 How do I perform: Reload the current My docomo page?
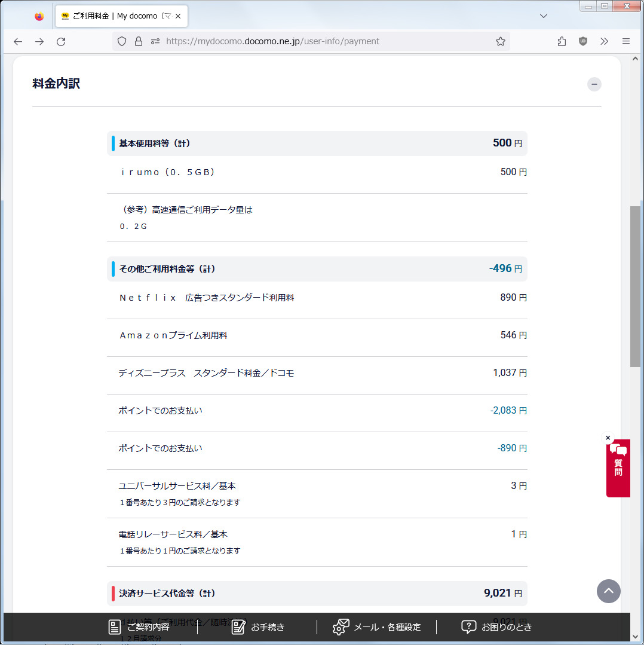click(61, 41)
